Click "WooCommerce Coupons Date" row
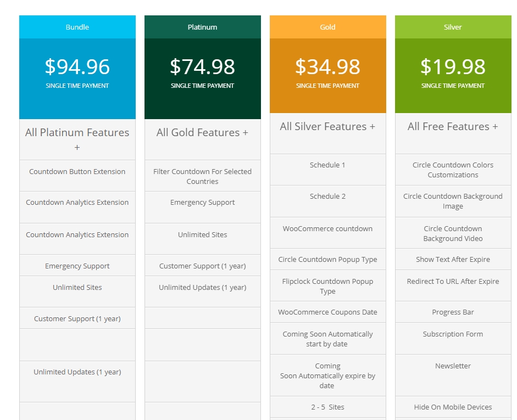 coord(328,312)
